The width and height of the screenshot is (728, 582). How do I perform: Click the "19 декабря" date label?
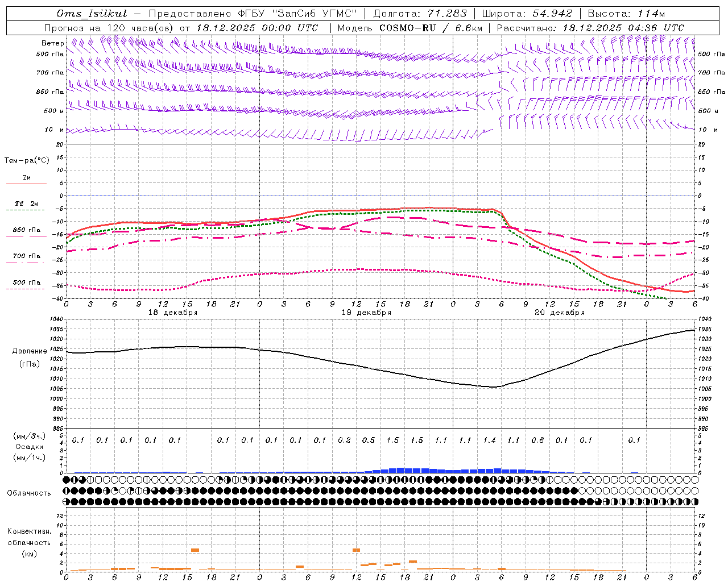[366, 313]
